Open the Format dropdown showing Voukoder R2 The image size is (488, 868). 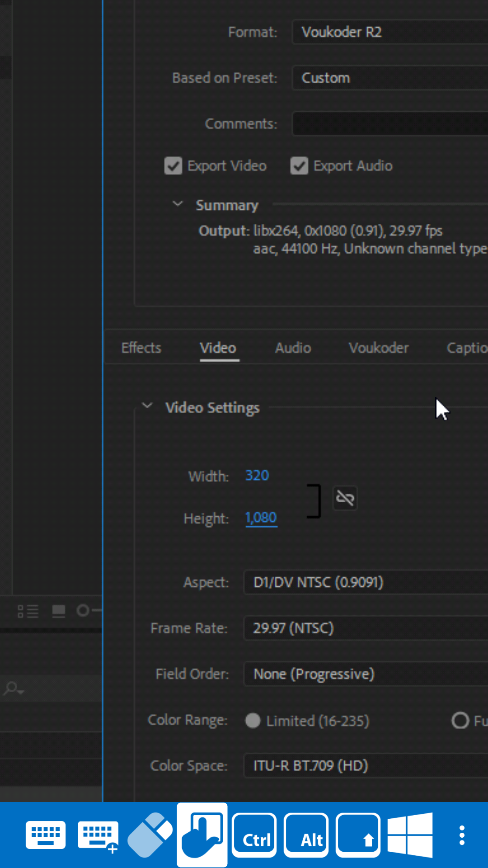[x=389, y=32]
